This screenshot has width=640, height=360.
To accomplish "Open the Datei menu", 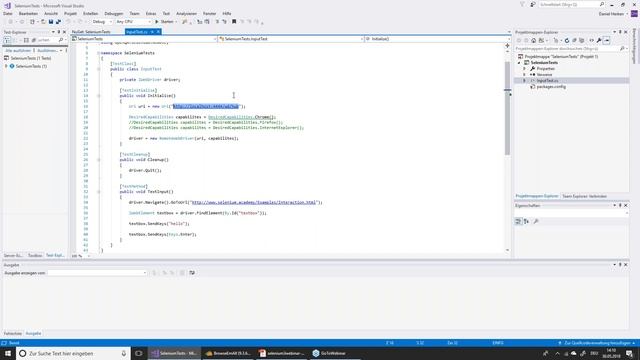I will [x=7, y=13].
